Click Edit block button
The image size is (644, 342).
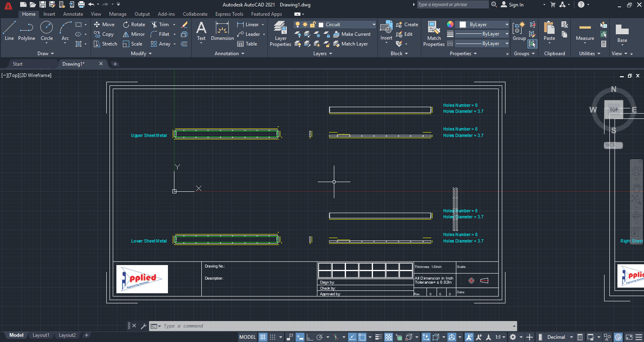(x=404, y=34)
